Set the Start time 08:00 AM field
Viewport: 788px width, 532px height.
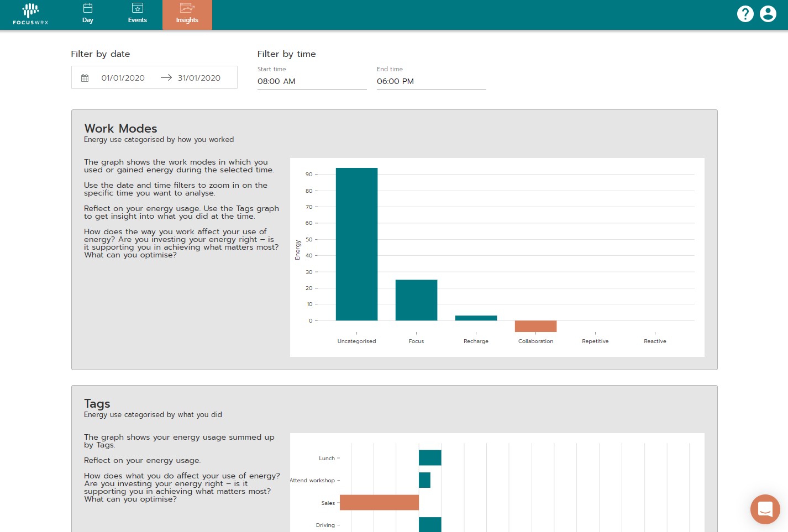312,81
